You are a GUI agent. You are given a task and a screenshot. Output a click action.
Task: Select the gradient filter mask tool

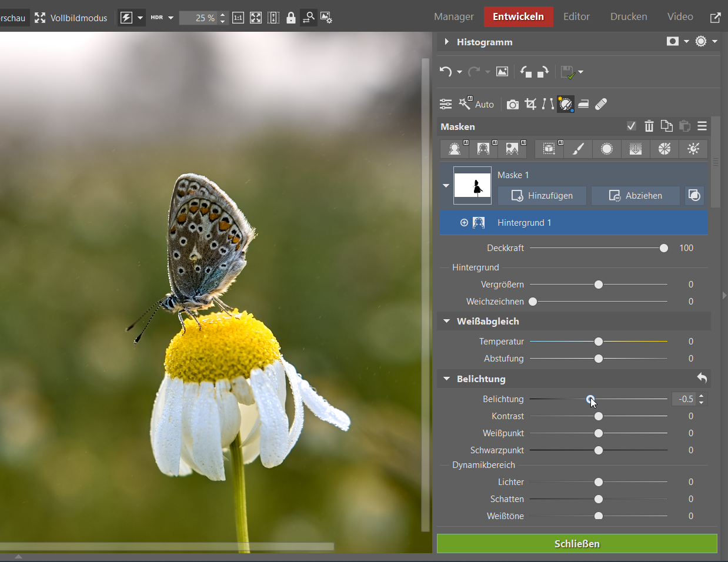(x=636, y=149)
